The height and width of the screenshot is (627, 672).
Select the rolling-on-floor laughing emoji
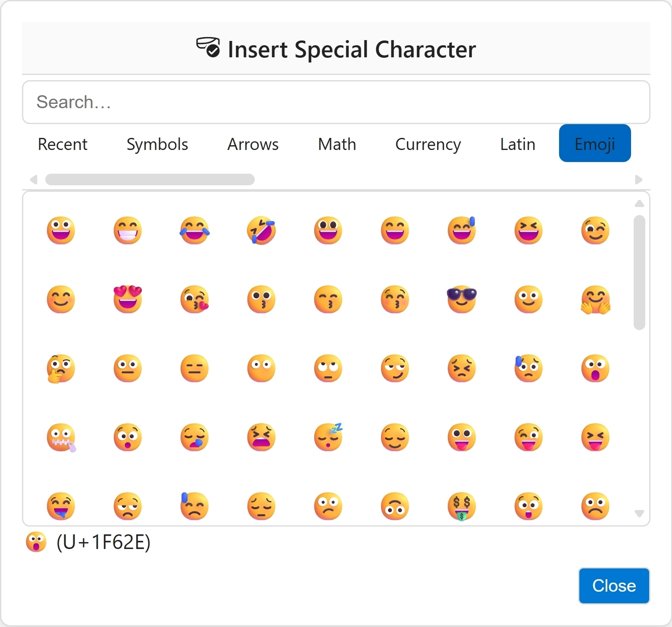coord(261,230)
